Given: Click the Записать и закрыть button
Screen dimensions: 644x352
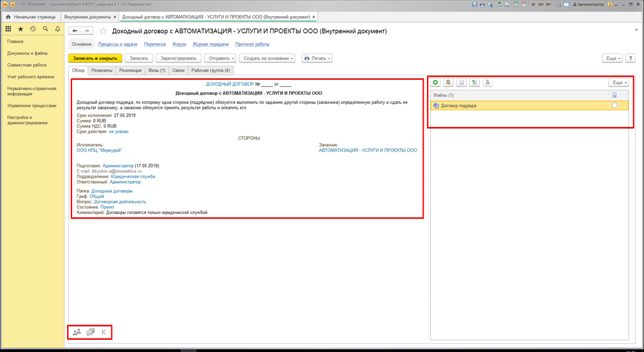Looking at the screenshot, I should click(x=95, y=59).
